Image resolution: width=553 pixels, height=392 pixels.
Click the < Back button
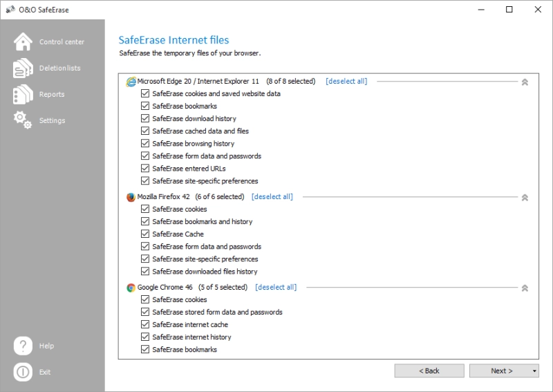coord(429,371)
